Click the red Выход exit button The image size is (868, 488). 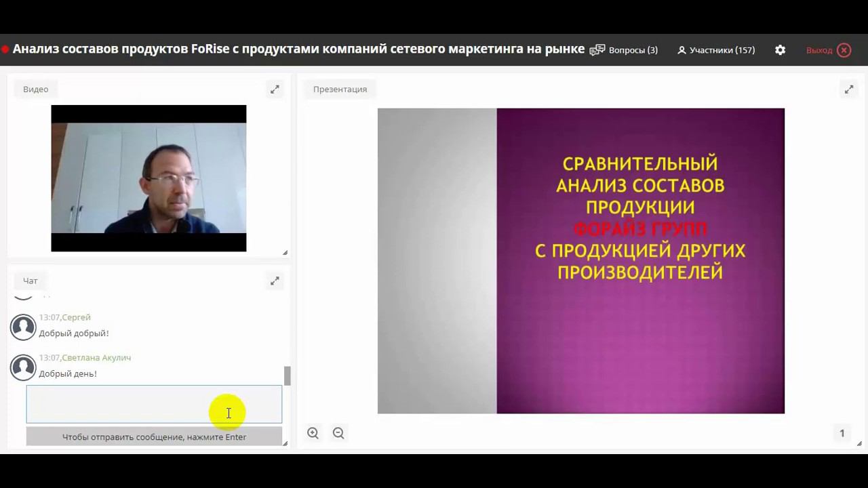coord(828,50)
